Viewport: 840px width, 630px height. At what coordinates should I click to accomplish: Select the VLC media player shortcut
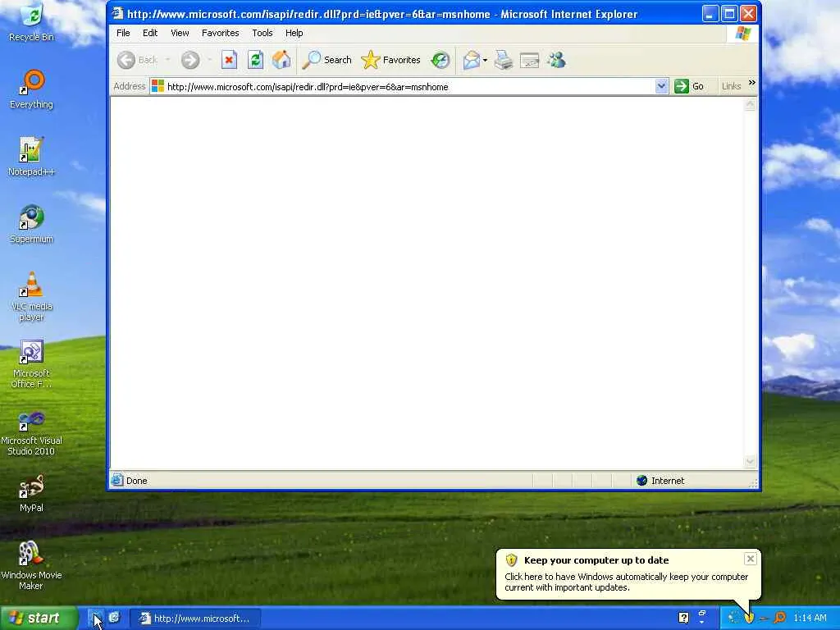32,296
